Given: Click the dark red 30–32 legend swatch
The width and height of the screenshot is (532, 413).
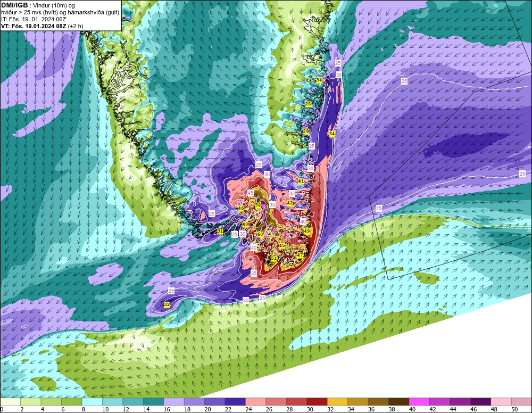Looking at the screenshot, I should coord(317,402).
